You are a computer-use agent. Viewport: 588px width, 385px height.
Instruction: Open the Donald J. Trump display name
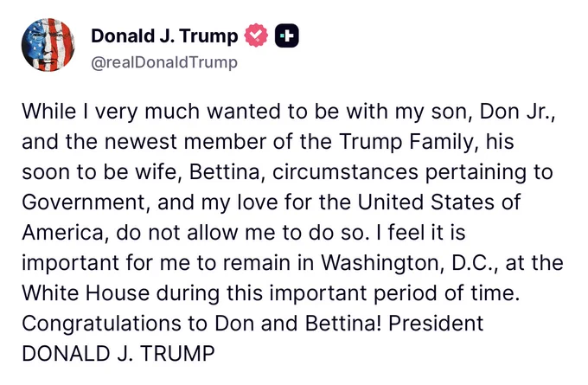point(164,36)
